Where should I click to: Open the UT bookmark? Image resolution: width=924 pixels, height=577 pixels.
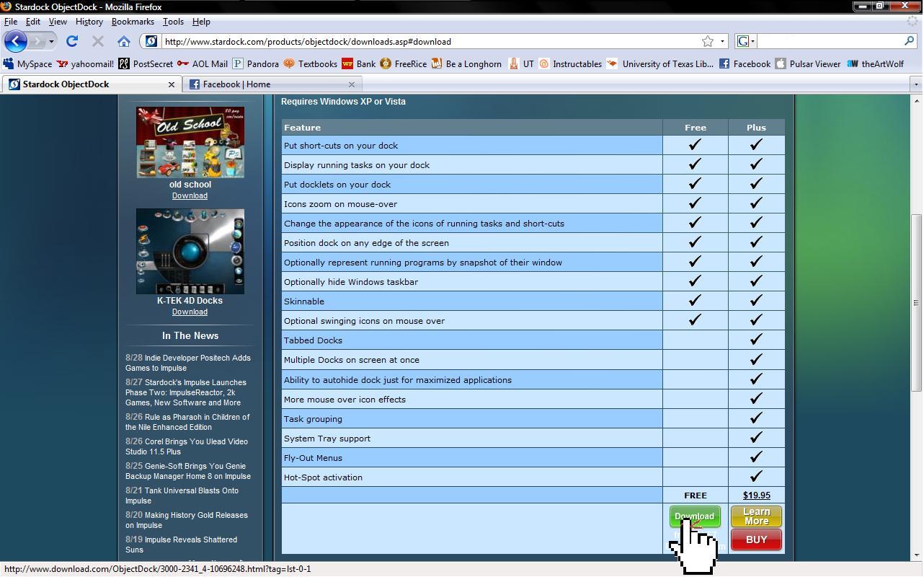(521, 63)
